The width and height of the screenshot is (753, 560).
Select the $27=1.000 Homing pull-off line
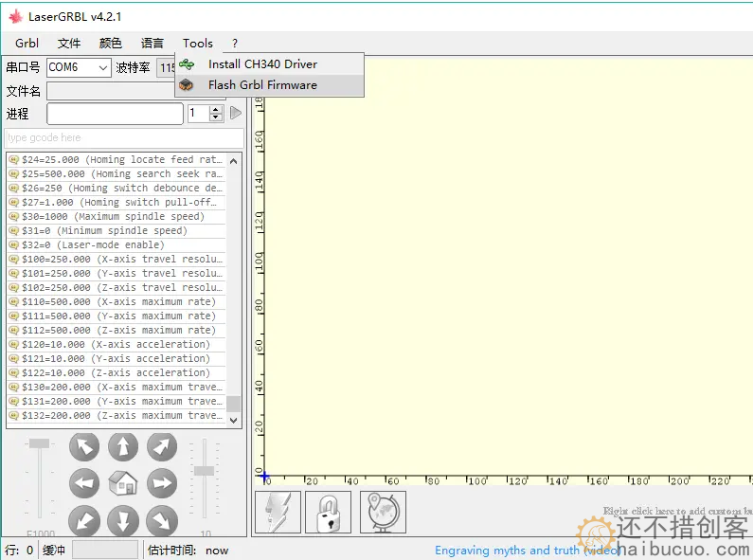pyautogui.click(x=117, y=202)
